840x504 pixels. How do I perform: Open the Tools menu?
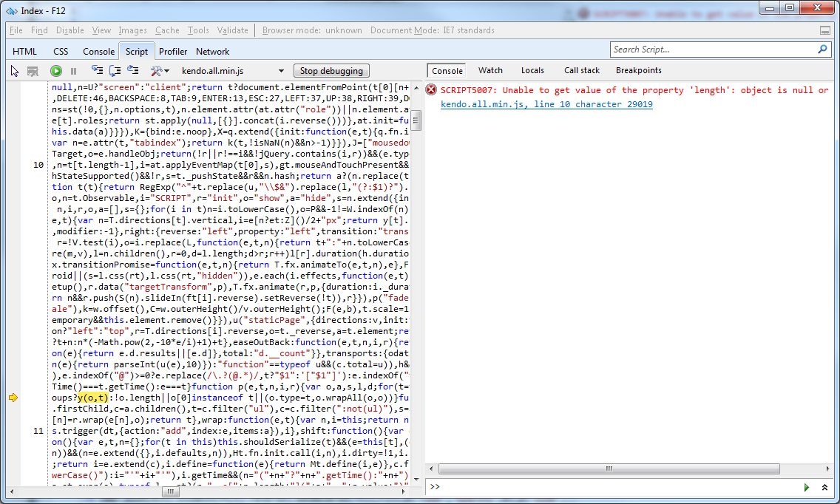click(198, 30)
